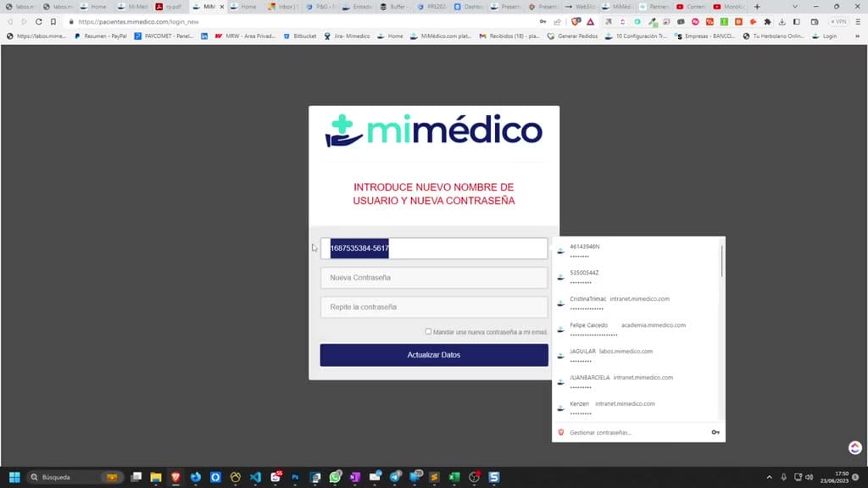Viewport: 868px width, 488px height.
Task: Open the Generar Pedidos bookmark
Action: click(x=572, y=36)
